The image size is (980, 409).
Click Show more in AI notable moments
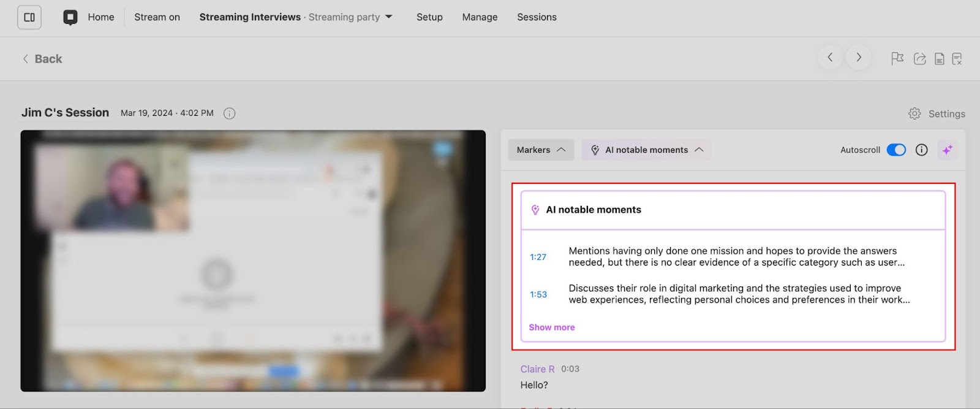[x=551, y=327]
